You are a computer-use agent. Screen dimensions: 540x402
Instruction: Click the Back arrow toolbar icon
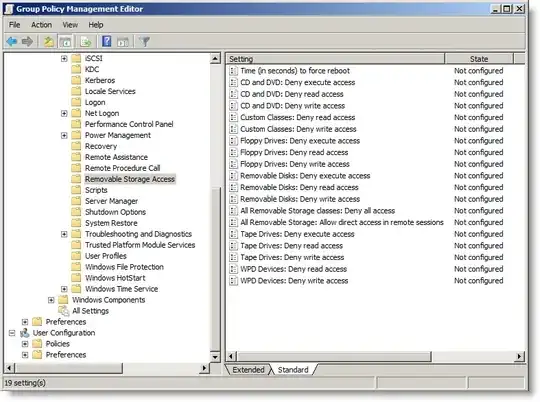pos(12,42)
